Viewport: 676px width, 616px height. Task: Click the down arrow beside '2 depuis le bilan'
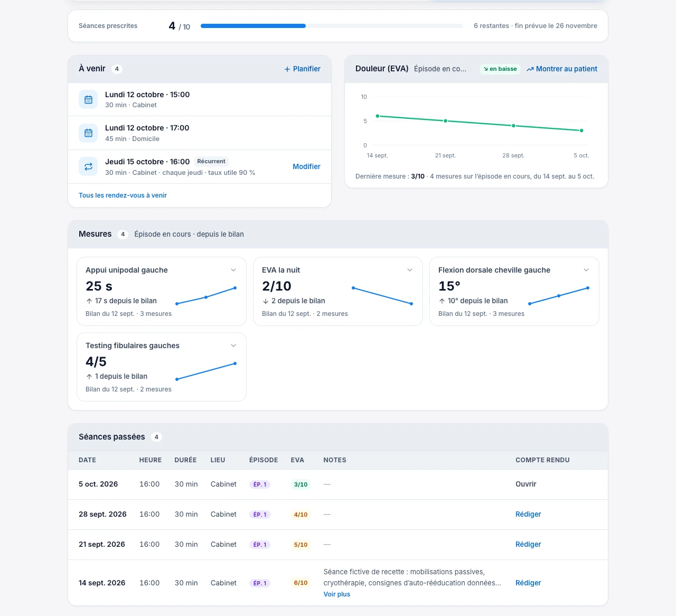[x=266, y=301]
